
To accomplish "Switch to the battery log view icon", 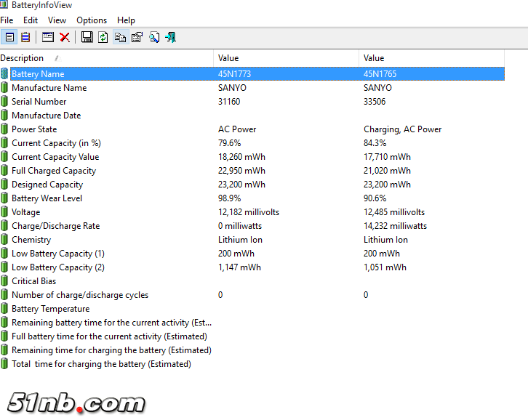I will pyautogui.click(x=25, y=37).
